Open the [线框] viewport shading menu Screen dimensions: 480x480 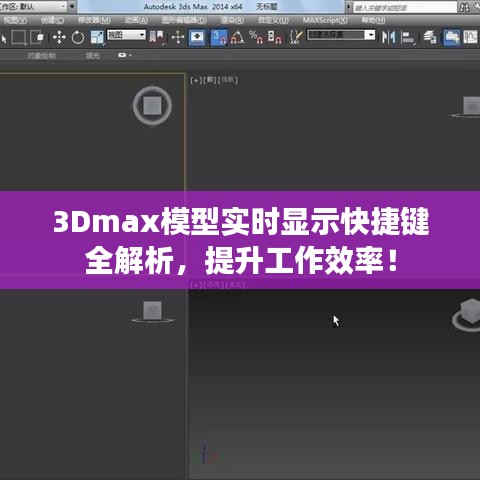[x=228, y=80]
